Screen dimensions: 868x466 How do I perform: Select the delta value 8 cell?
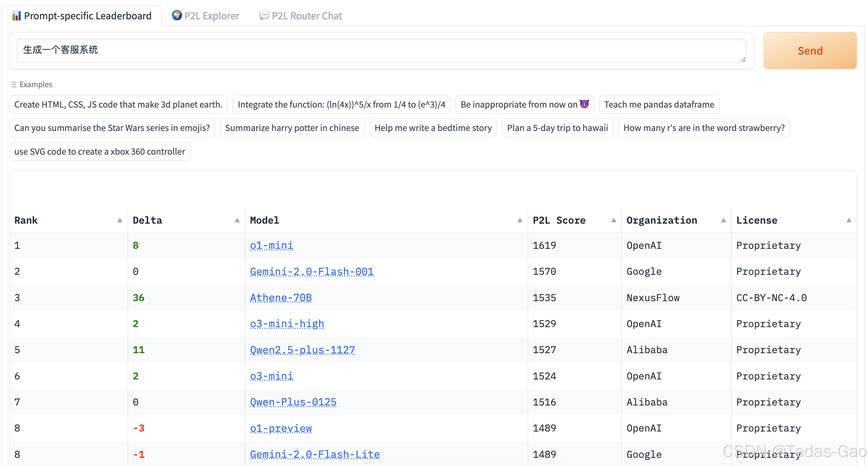(186, 246)
